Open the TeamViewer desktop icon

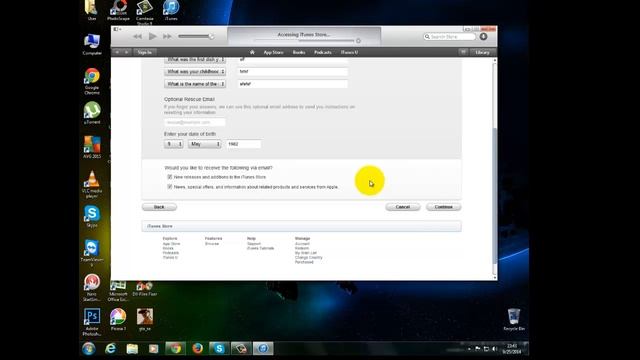point(92,253)
